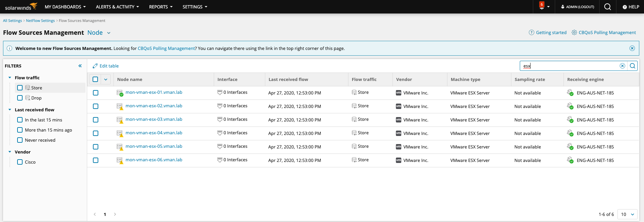Open the My Dashboards menu

click(65, 7)
